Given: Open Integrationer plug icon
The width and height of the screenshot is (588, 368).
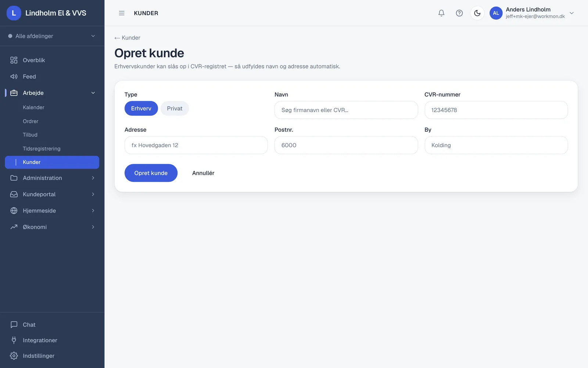Looking at the screenshot, I should pyautogui.click(x=14, y=340).
